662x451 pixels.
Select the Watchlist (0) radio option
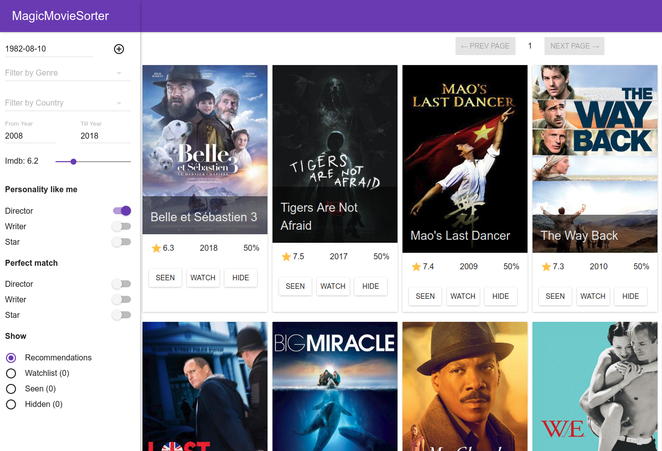click(11, 373)
